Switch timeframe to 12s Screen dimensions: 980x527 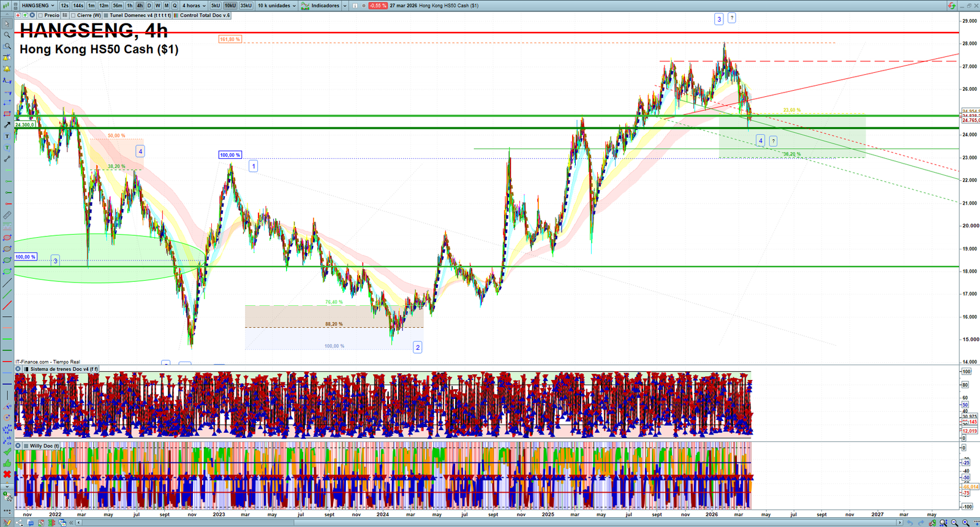pos(64,6)
